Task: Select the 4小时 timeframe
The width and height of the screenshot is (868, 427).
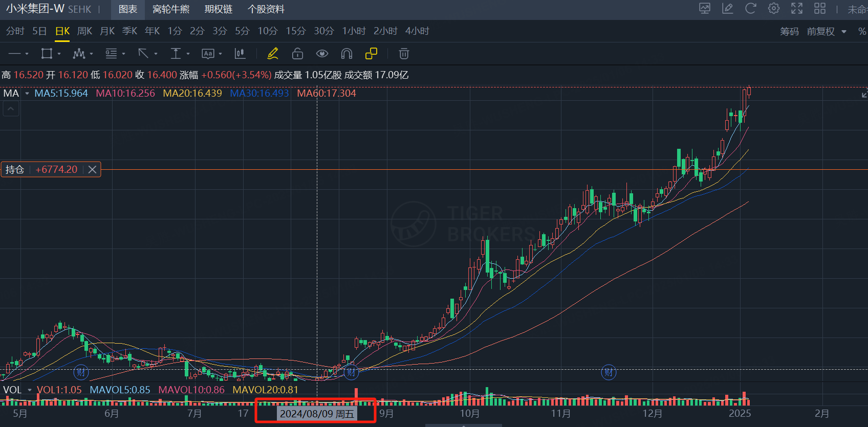Action: coord(417,31)
